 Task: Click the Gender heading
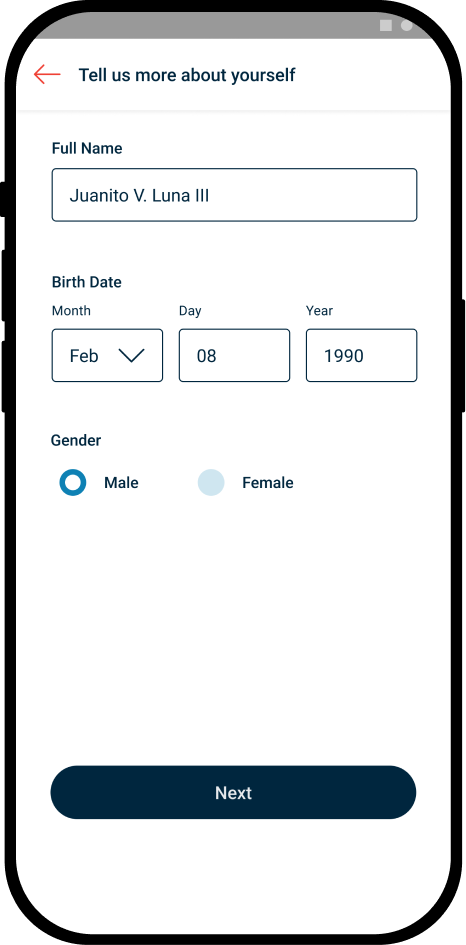76,441
